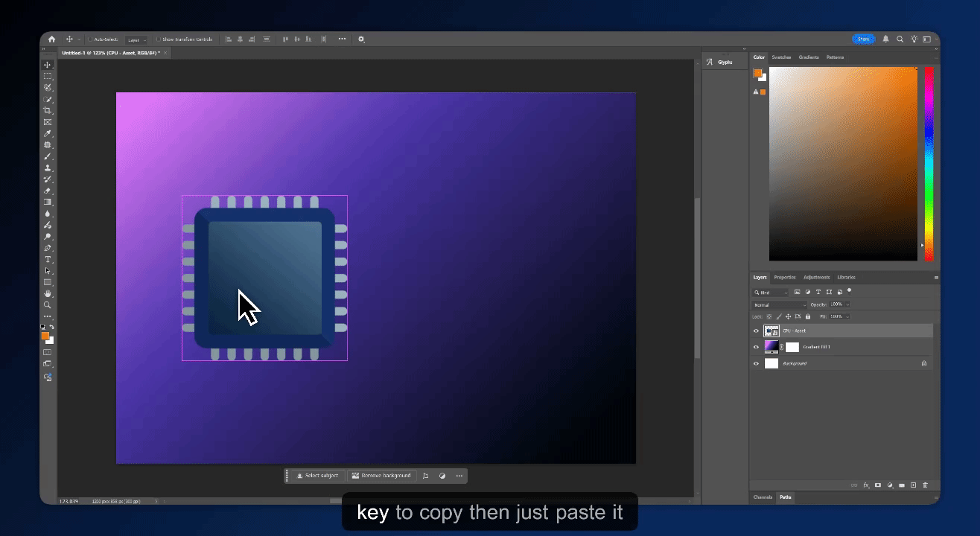
Task: Hide the Background layer
Action: pyautogui.click(x=756, y=363)
